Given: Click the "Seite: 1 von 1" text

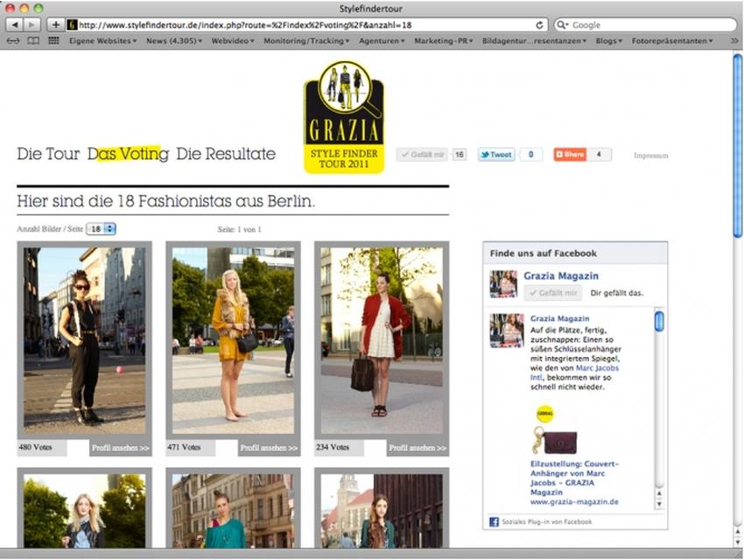Looking at the screenshot, I should (240, 229).
